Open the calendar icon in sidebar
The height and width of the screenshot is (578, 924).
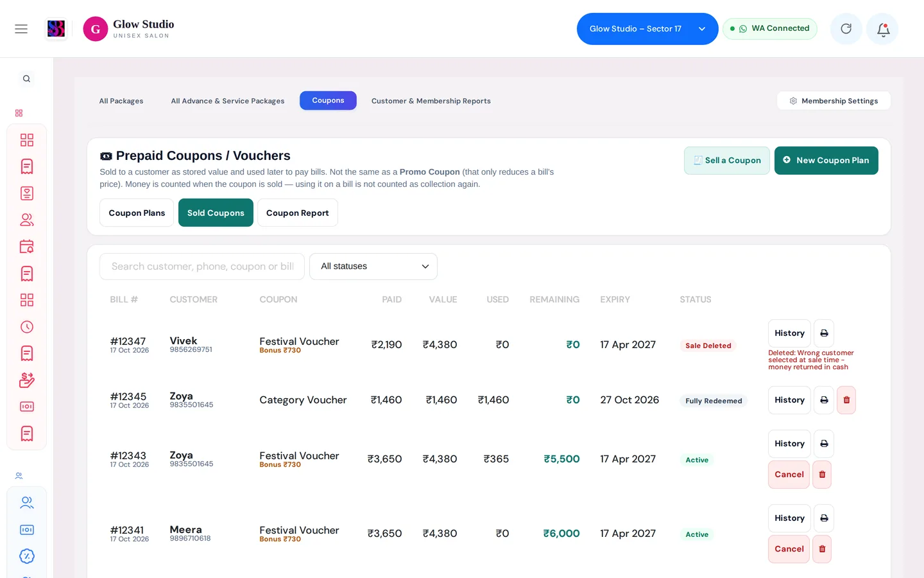27,247
